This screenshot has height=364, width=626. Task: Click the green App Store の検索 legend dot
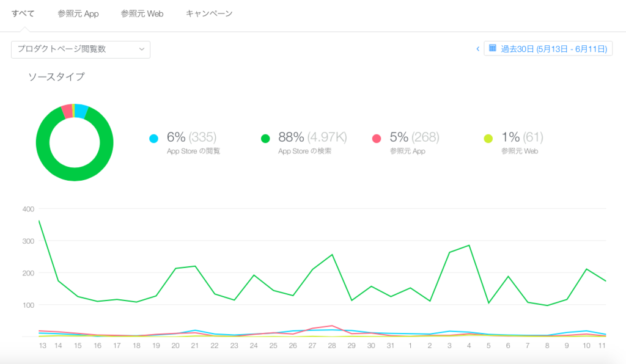(x=265, y=139)
